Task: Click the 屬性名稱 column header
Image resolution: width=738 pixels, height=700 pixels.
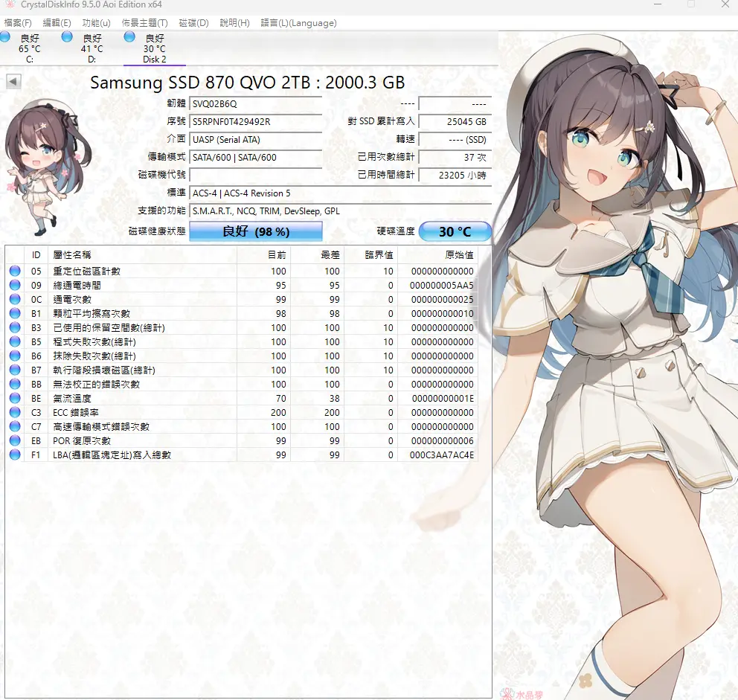Action: coord(71,255)
